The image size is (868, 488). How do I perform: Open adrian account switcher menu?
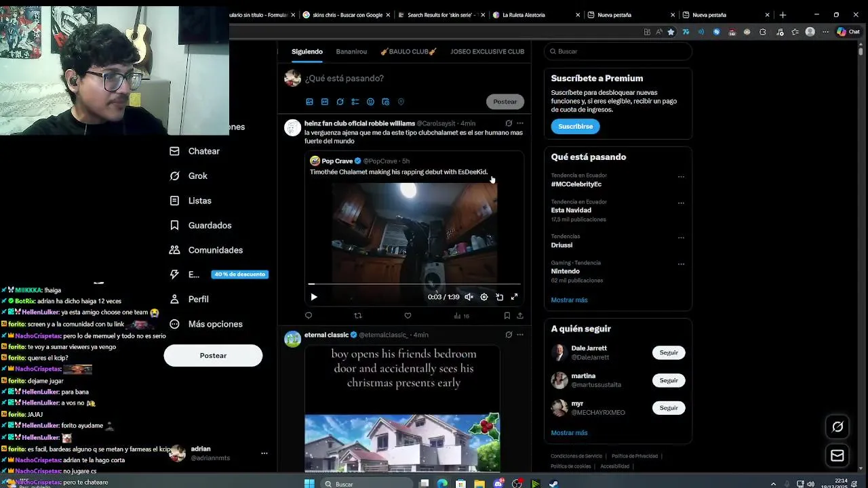pyautogui.click(x=264, y=453)
